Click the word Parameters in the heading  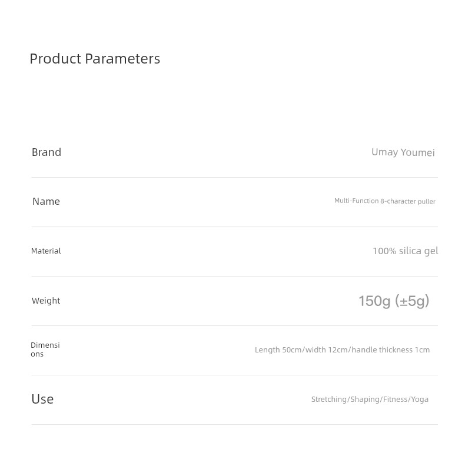[122, 59]
